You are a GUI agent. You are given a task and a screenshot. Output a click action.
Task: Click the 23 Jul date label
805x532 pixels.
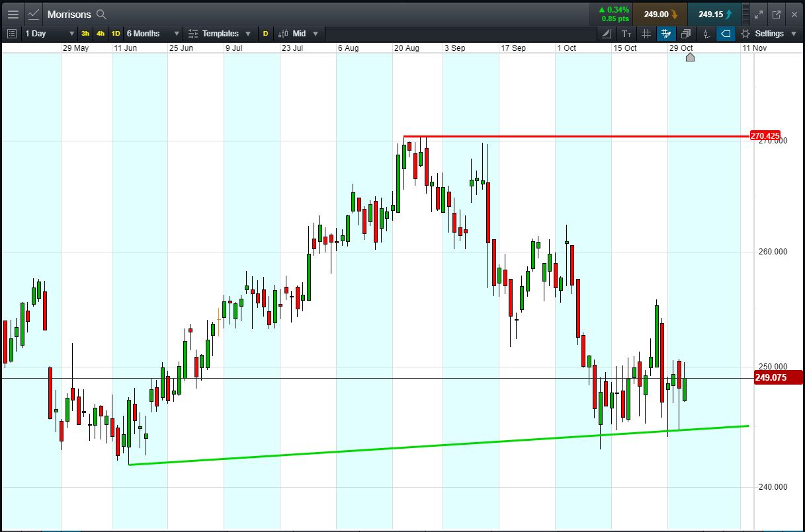(292, 48)
